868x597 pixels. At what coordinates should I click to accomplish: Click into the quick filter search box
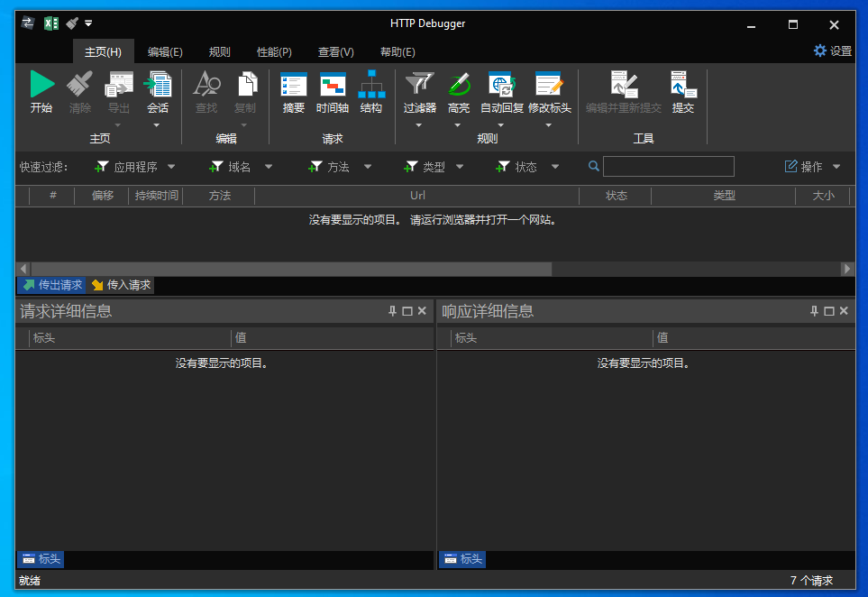[669, 166]
